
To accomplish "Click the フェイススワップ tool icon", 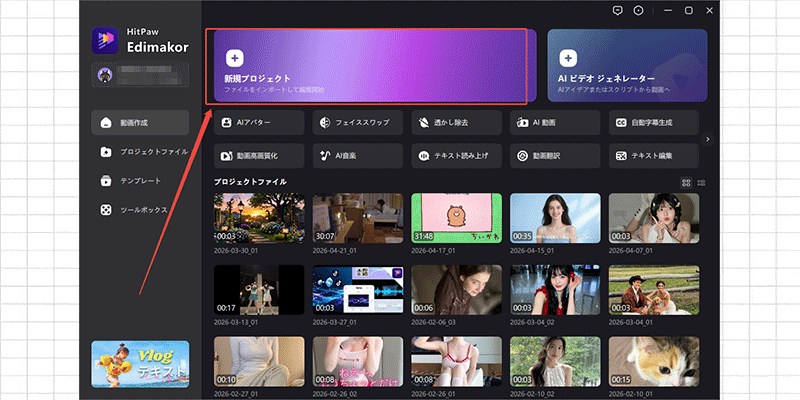I will point(324,122).
